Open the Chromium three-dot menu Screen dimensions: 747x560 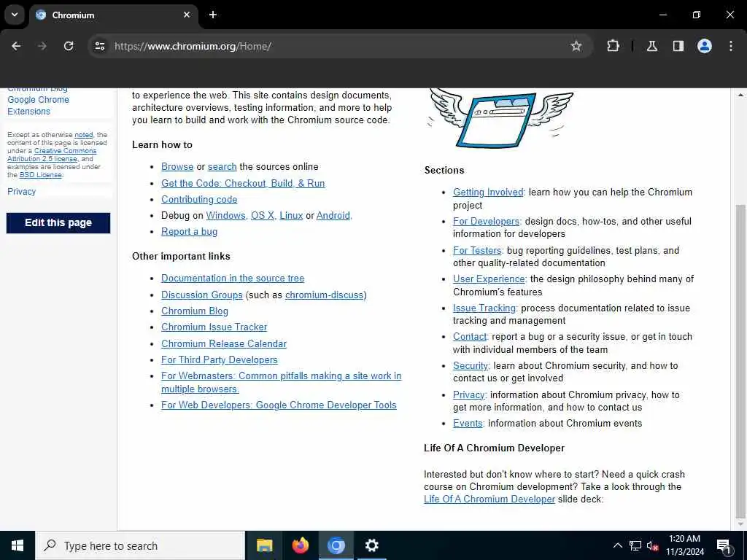(x=731, y=46)
